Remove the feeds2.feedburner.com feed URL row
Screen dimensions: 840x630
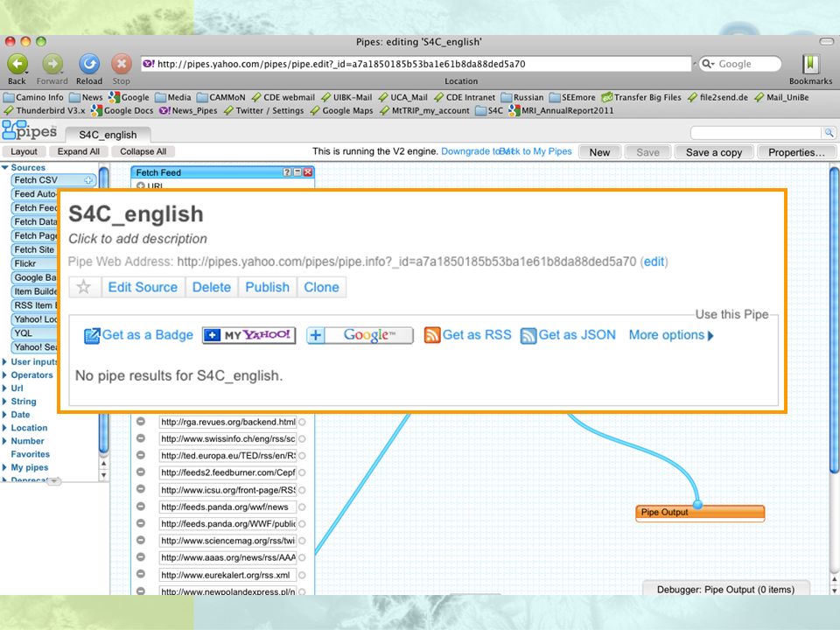tap(141, 472)
